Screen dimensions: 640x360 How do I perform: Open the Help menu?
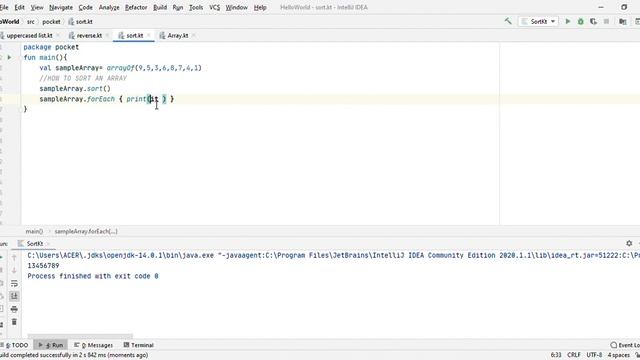click(260, 7)
